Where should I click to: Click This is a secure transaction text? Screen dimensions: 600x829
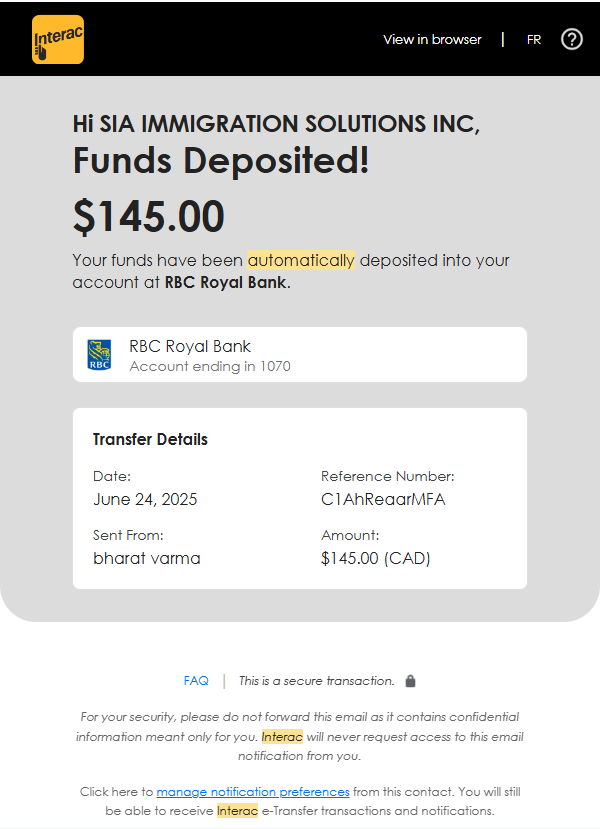[x=317, y=681]
